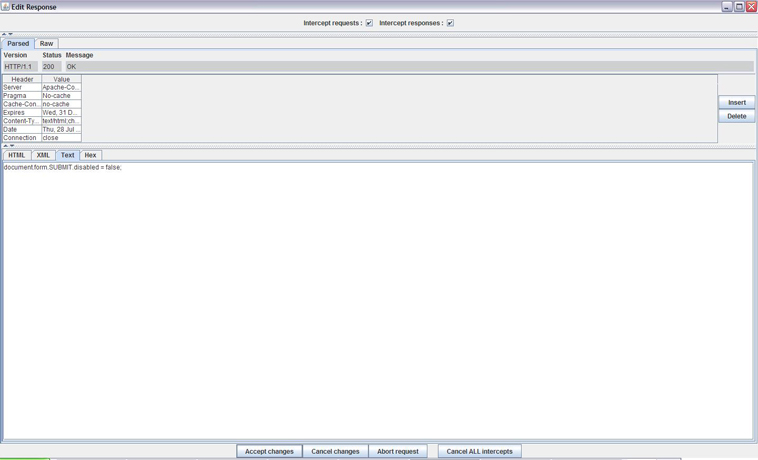Click the Java icon in the title bar

pyautogui.click(x=6, y=7)
